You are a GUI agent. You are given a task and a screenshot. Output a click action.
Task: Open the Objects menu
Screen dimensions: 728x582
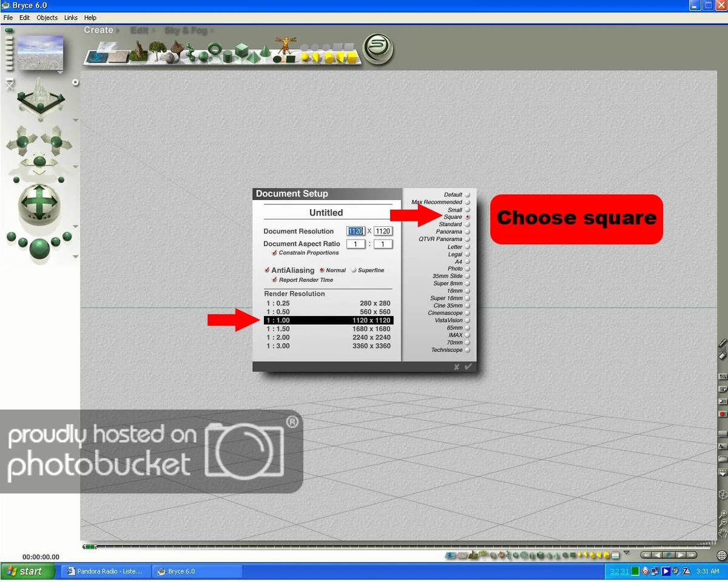pyautogui.click(x=47, y=18)
